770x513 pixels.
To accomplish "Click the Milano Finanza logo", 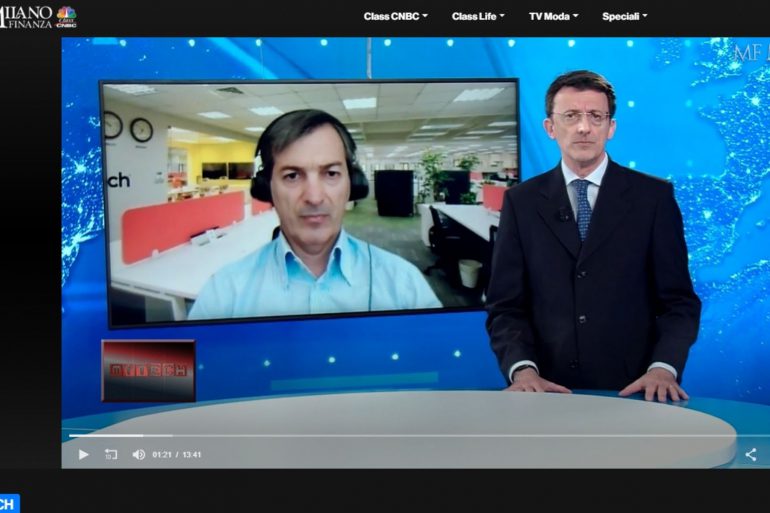I will pos(26,17).
